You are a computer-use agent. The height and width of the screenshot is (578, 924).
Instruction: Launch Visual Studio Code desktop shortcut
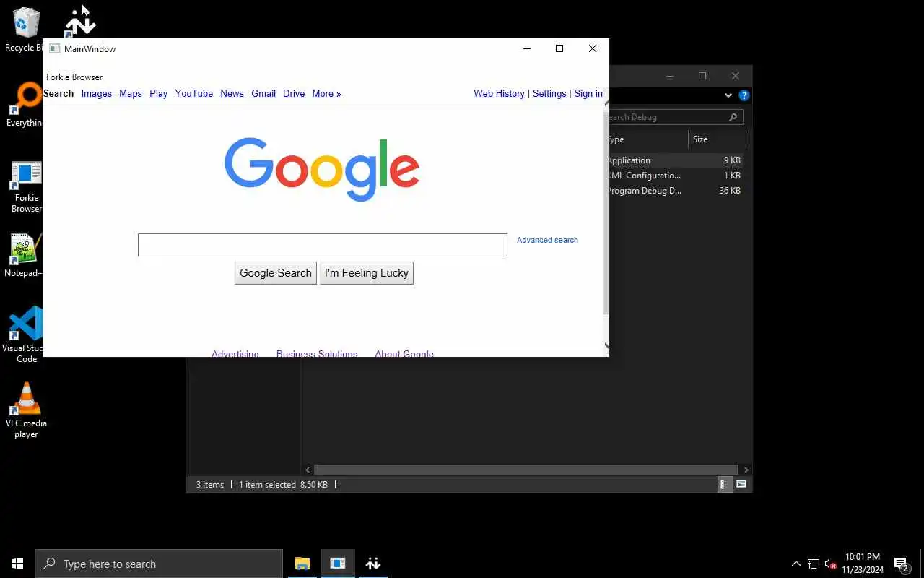(25, 335)
